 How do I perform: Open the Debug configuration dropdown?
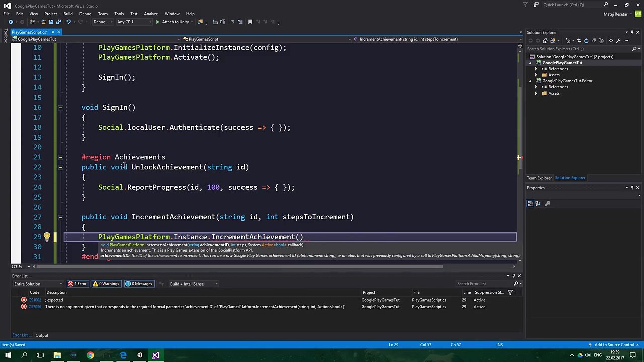pos(102,22)
